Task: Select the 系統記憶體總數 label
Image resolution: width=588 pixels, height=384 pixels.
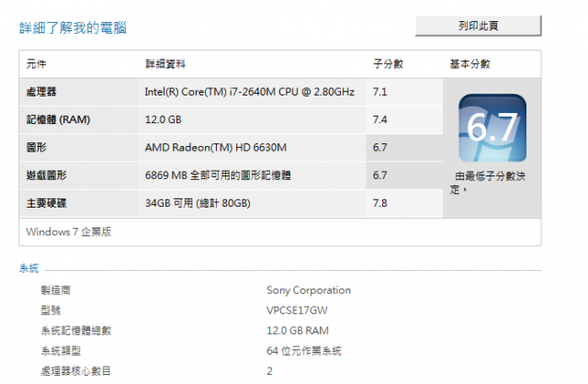Action: pyautogui.click(x=76, y=331)
